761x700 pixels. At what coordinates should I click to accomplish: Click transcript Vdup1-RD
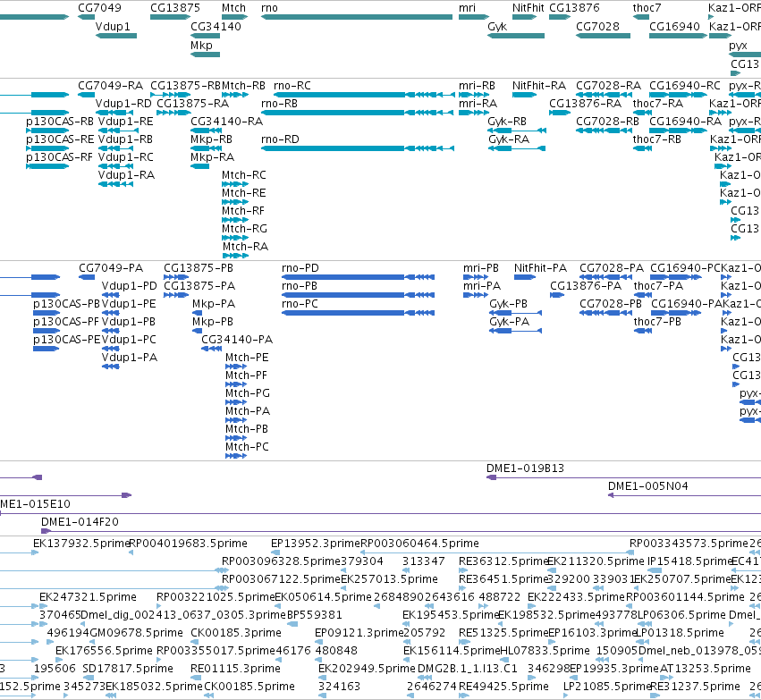pyautogui.click(x=116, y=113)
